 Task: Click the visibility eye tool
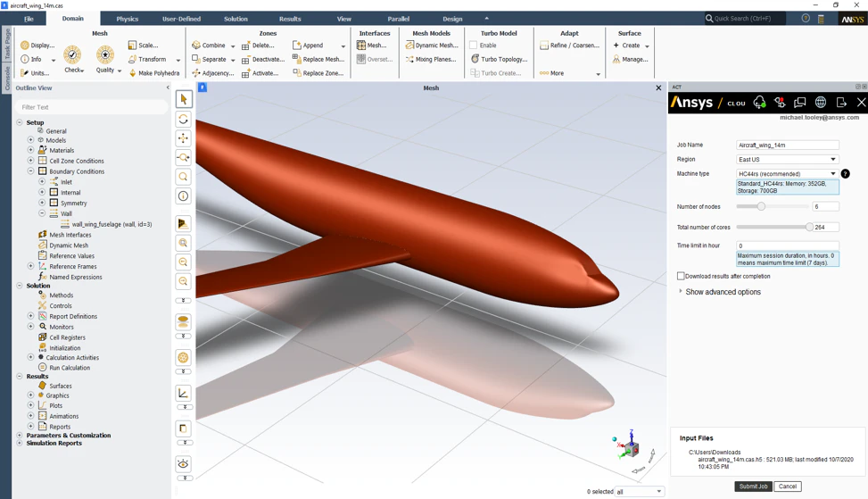coord(184,463)
